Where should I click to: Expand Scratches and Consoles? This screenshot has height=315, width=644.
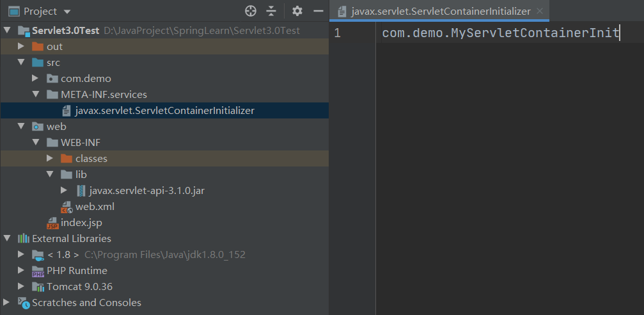[6, 303]
